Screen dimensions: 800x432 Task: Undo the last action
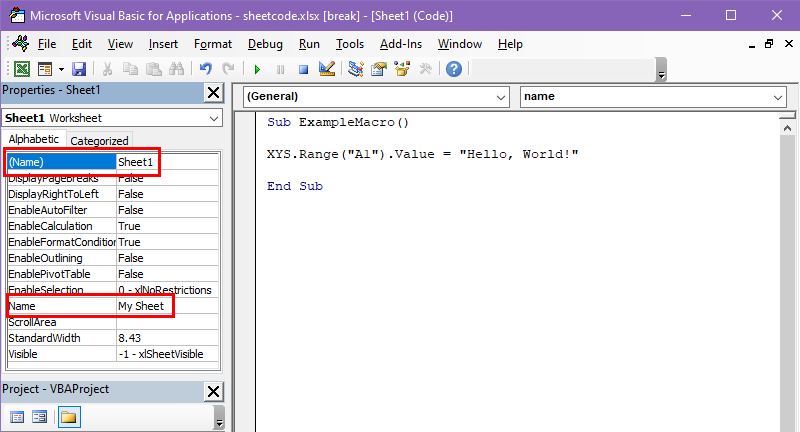point(206,69)
